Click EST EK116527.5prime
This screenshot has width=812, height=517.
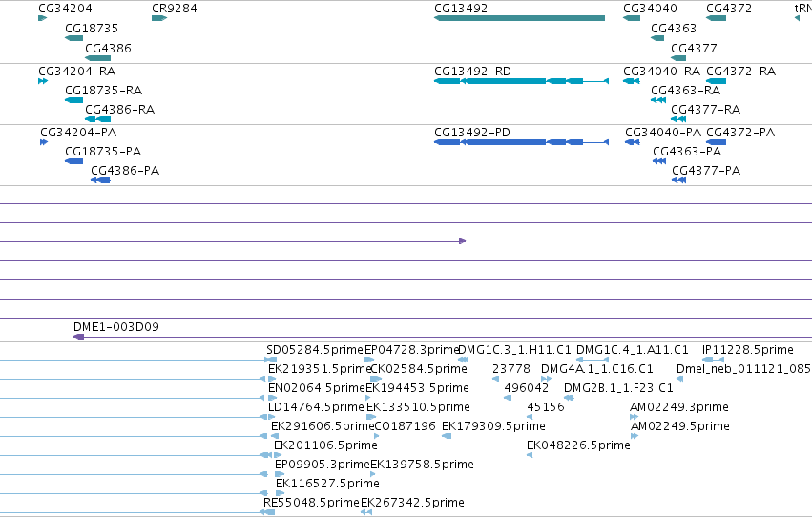pos(327,484)
